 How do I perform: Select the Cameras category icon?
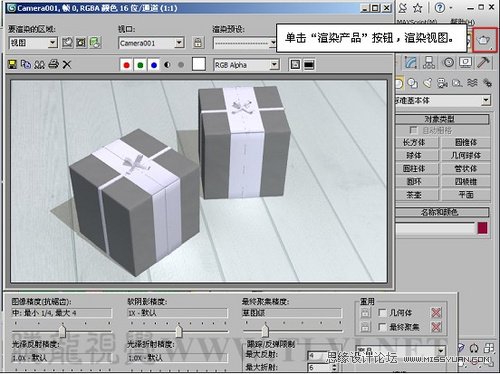point(443,83)
